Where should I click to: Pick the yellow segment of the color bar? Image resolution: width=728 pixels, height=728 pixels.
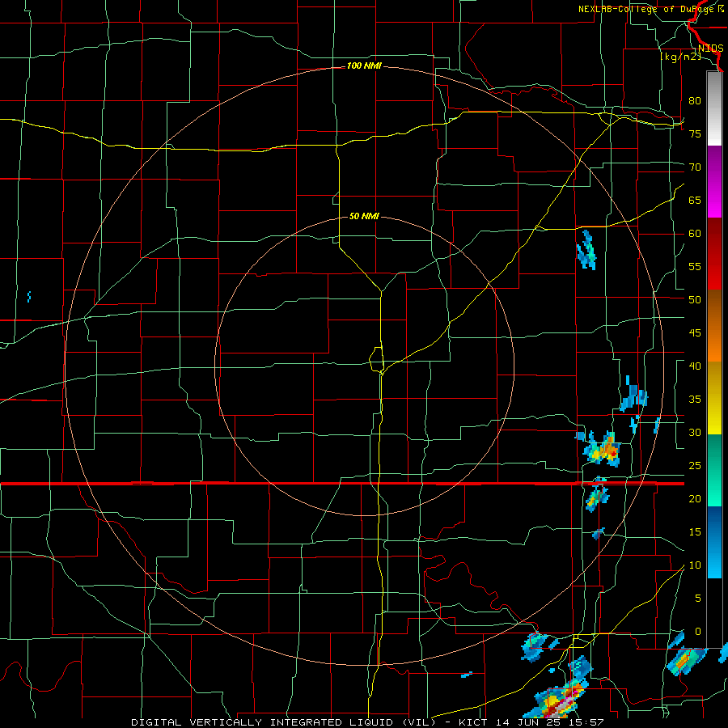[714, 398]
